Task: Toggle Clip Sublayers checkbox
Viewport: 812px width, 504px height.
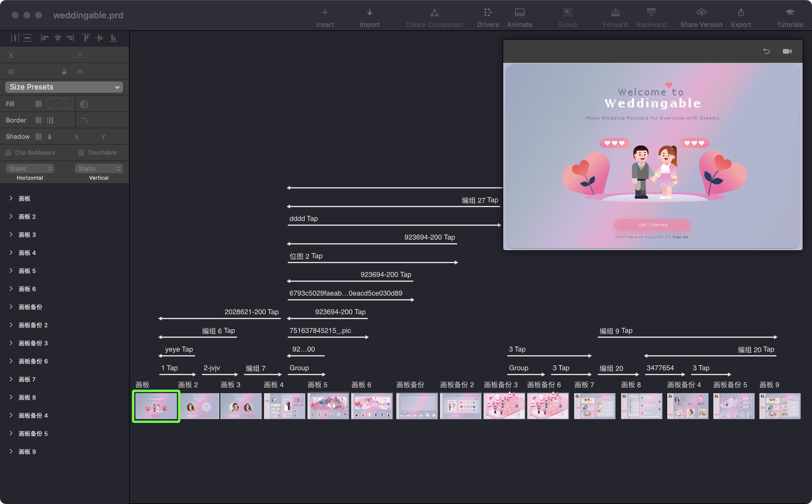Action: (x=8, y=153)
